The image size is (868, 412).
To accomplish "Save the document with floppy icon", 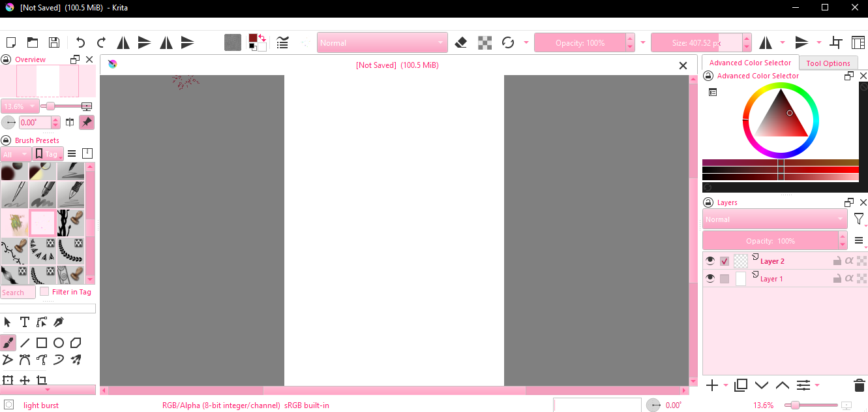I will (x=54, y=42).
